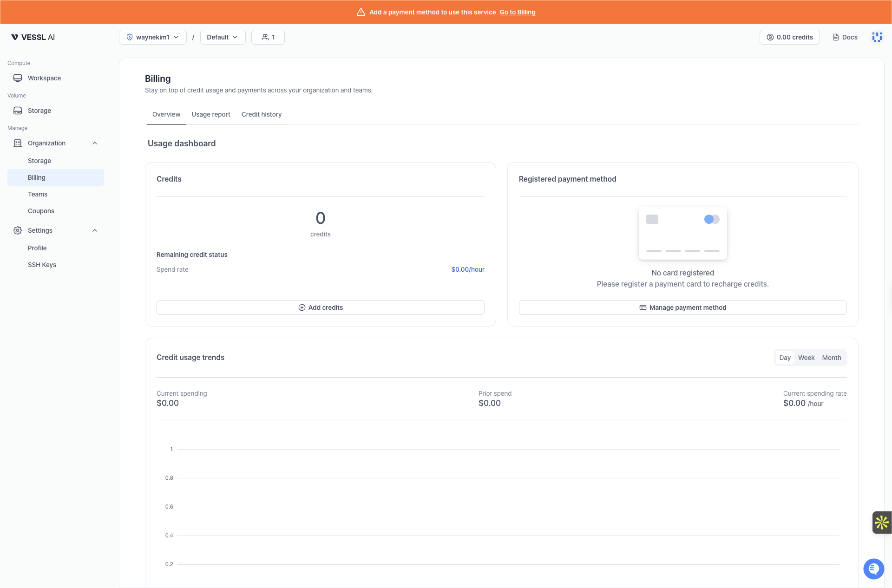This screenshot has height=588, width=892.
Task: Open the Settings gear in the sidebar
Action: tap(18, 230)
